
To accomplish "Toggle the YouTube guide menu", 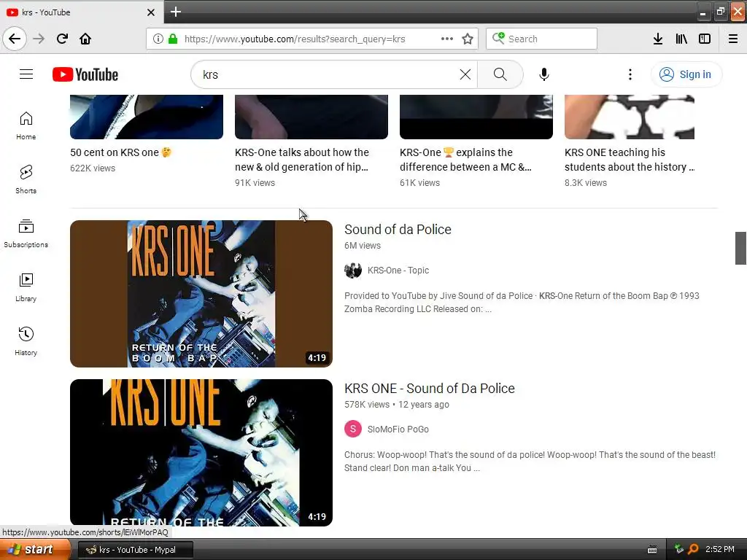I will [26, 74].
